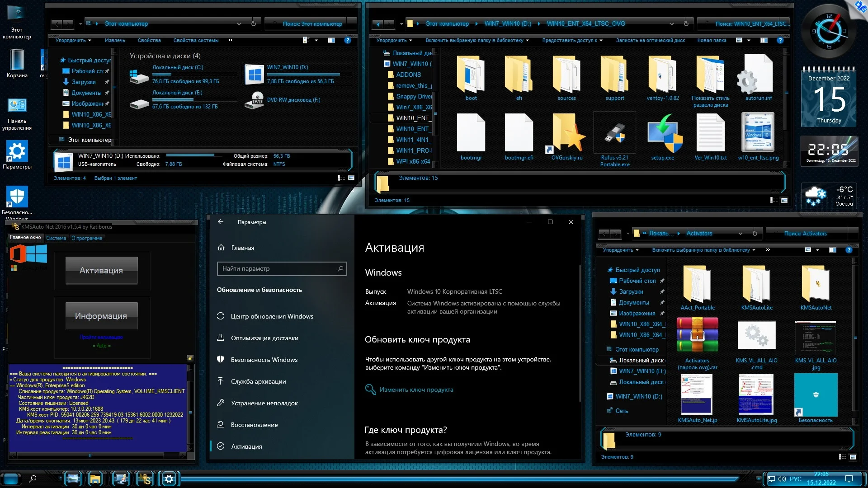This screenshot has width=868, height=488.
Task: Open KMSAutoNet folder
Action: coord(816,284)
